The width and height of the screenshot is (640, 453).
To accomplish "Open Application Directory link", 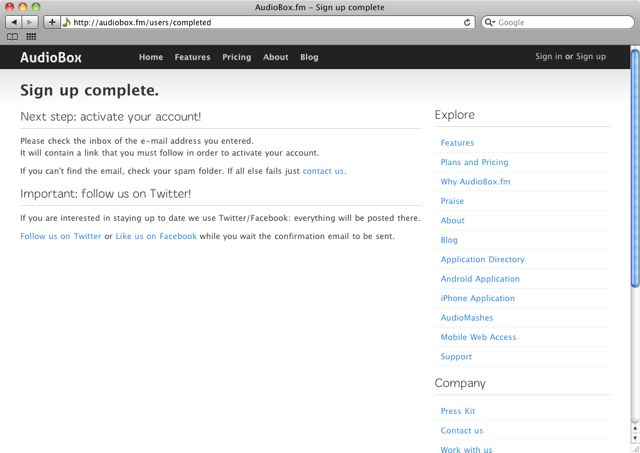I will pyautogui.click(x=482, y=259).
